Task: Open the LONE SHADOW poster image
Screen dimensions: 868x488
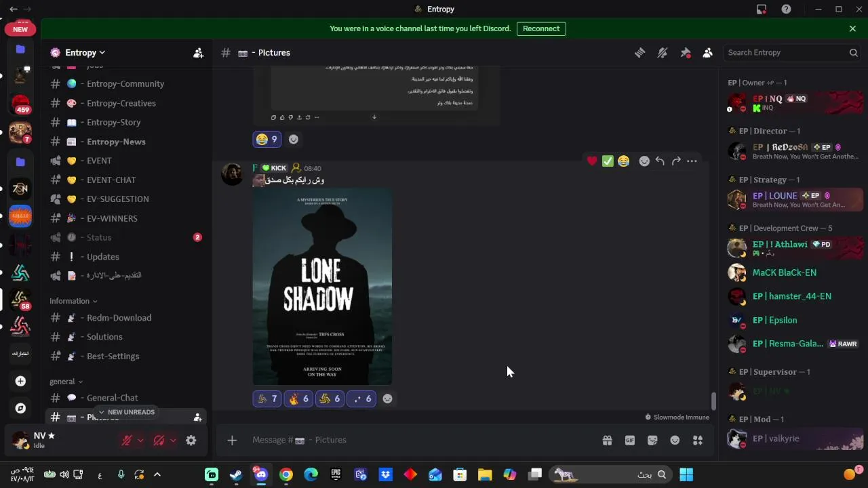Action: click(x=322, y=287)
